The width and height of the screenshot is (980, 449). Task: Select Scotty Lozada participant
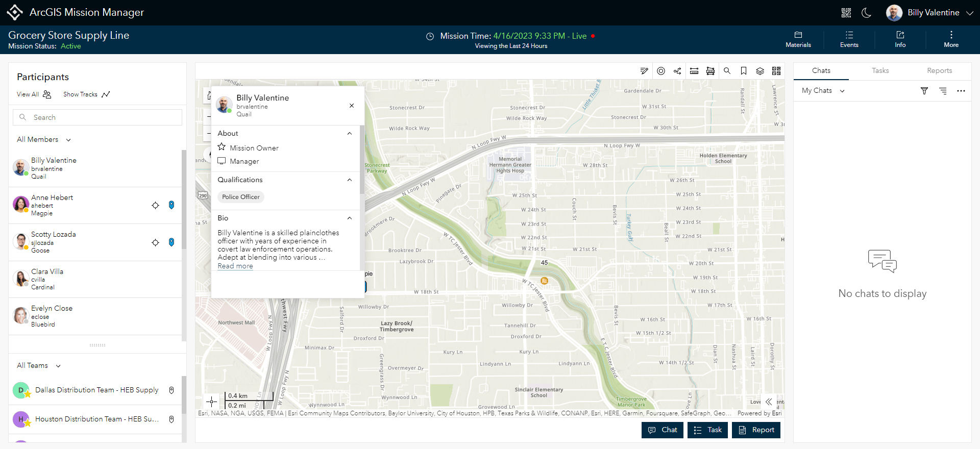[95, 242]
